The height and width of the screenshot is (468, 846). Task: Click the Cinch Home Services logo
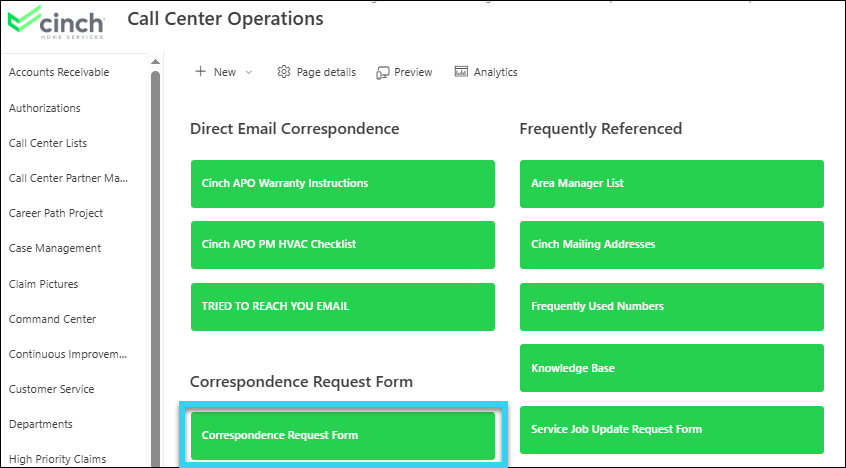[x=56, y=22]
